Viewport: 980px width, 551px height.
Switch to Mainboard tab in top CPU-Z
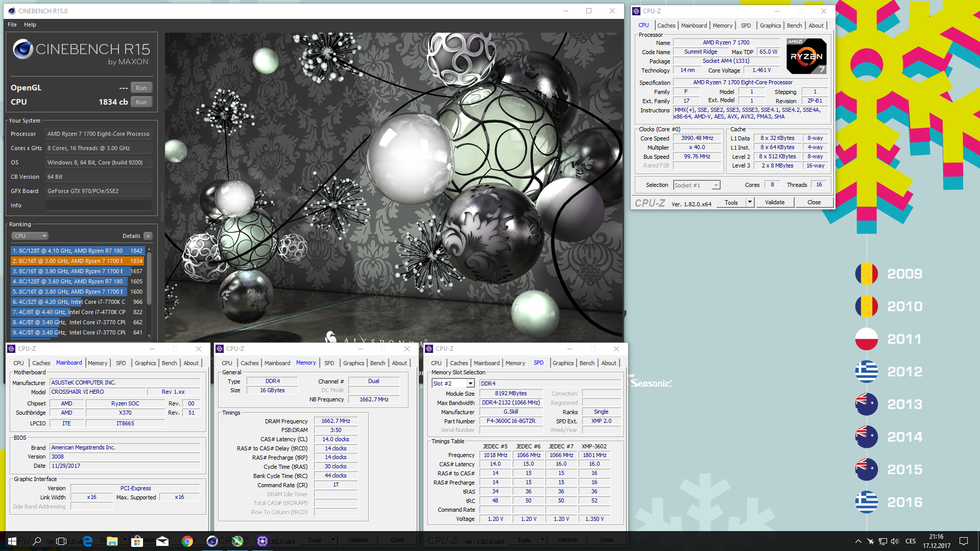click(x=694, y=26)
